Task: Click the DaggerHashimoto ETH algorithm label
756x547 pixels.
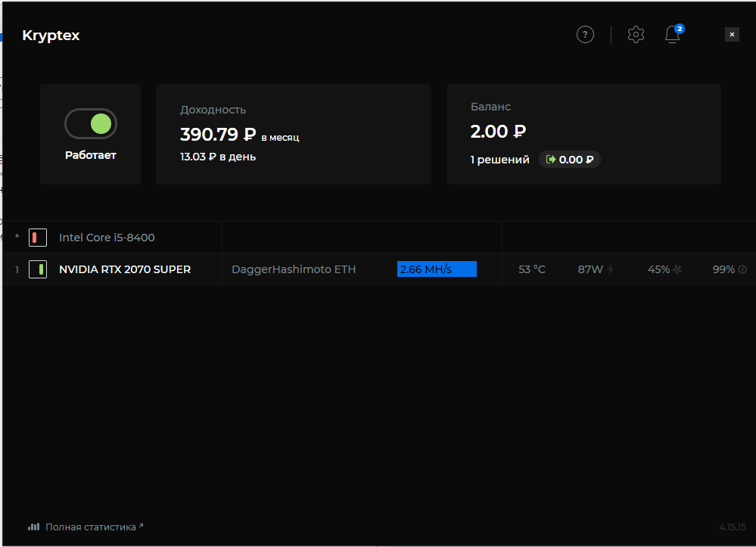Action: [294, 269]
